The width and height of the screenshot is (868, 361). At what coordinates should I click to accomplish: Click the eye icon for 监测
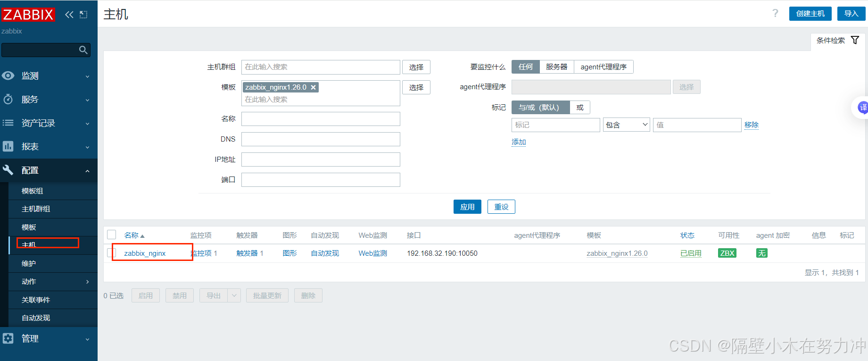pos(8,76)
